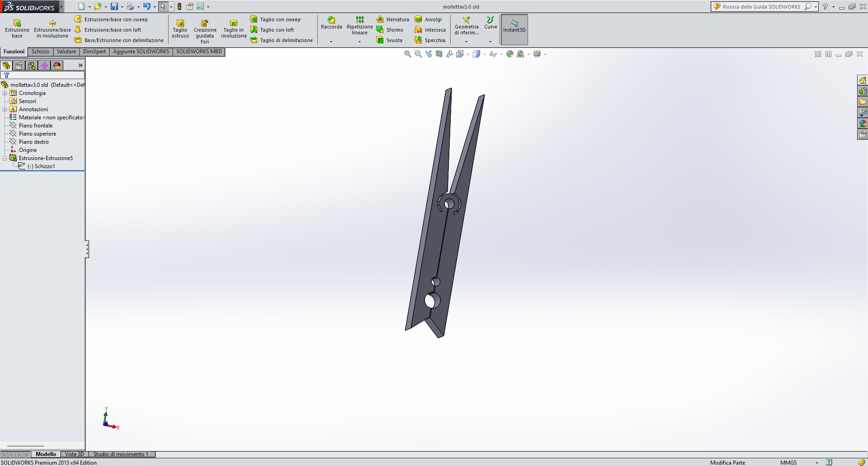868x466 pixels.
Task: Toggle the Select arrow tool
Action: (163, 6)
